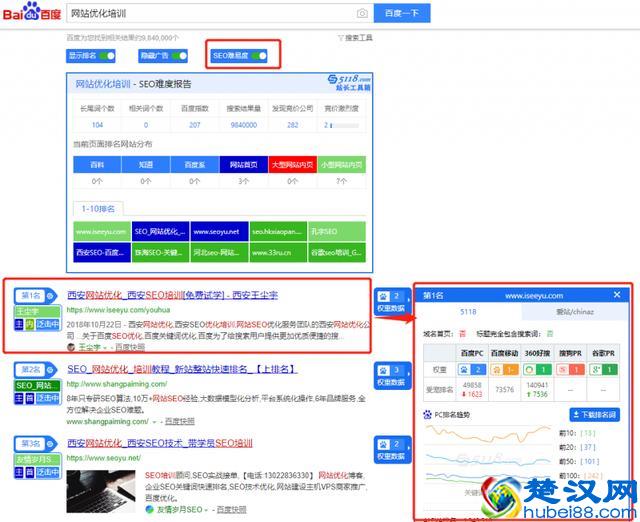
Task: Click the 长尾词个数 value 104
Action: coord(97,125)
